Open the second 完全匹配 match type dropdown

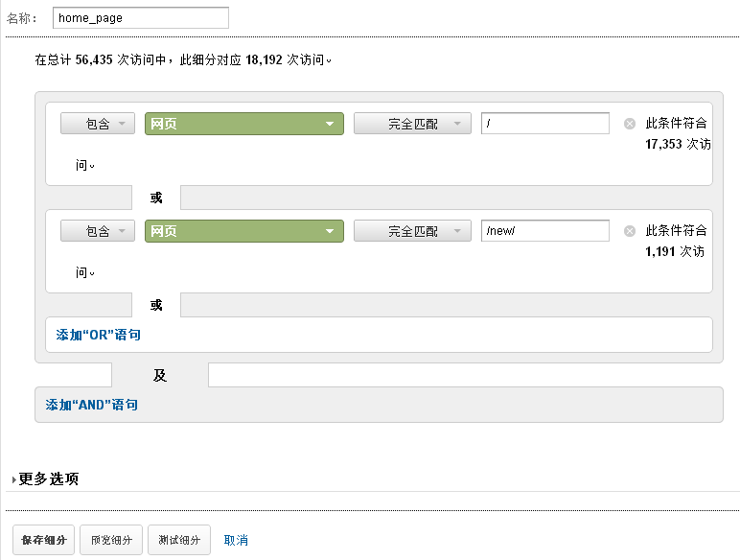tap(412, 231)
